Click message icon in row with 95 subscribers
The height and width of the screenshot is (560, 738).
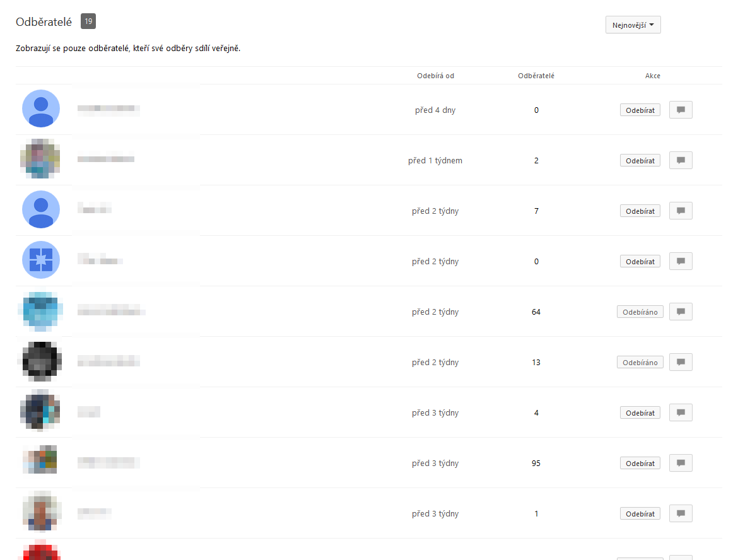681,463
